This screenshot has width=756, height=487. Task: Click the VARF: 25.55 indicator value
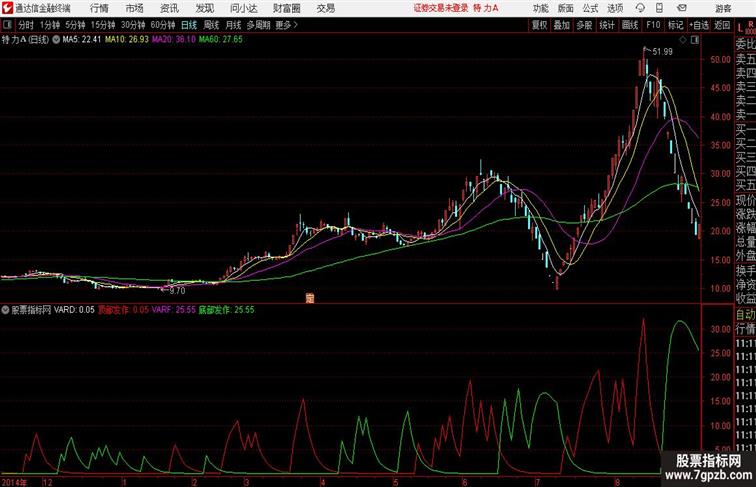(174, 310)
